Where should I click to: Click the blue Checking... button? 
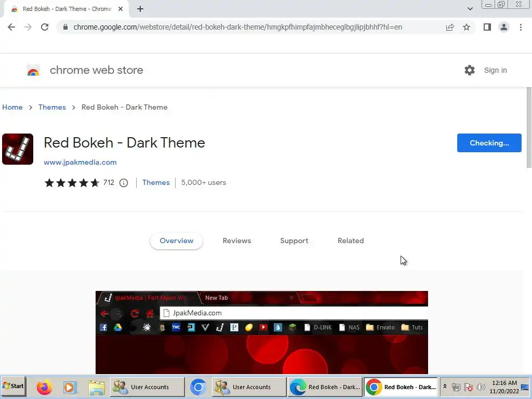[489, 143]
